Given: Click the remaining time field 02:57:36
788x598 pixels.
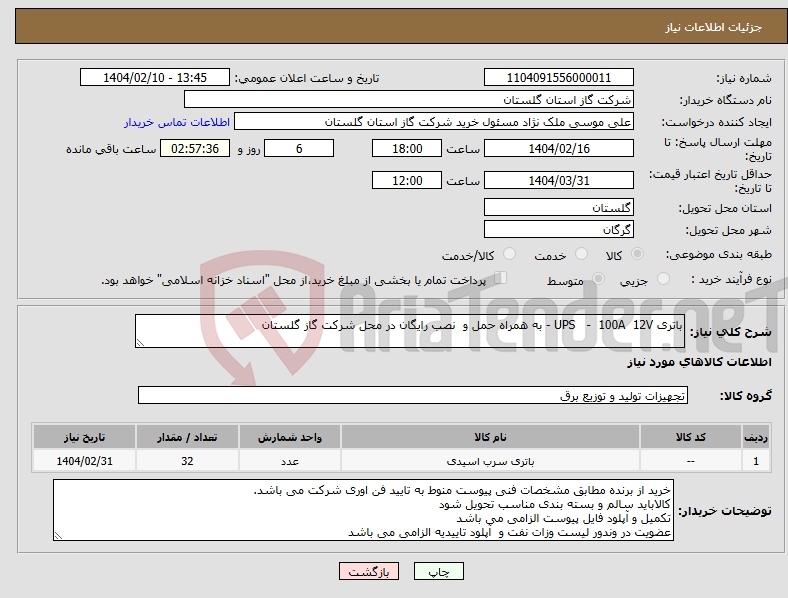Looking at the screenshot, I should (x=195, y=148).
